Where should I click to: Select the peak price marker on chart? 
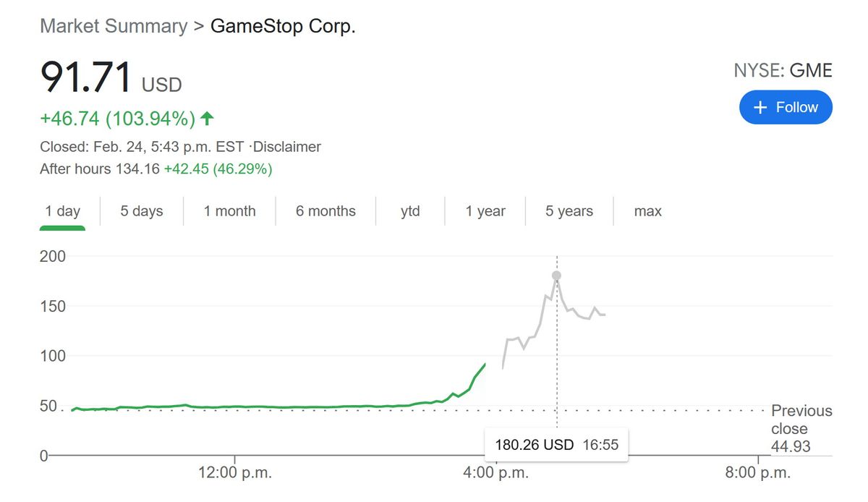(556, 275)
